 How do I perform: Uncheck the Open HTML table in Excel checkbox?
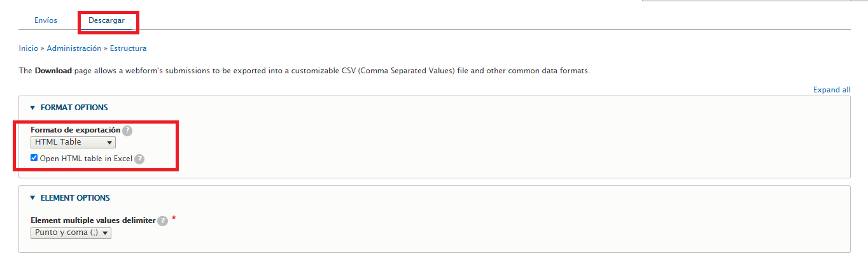pos(34,158)
